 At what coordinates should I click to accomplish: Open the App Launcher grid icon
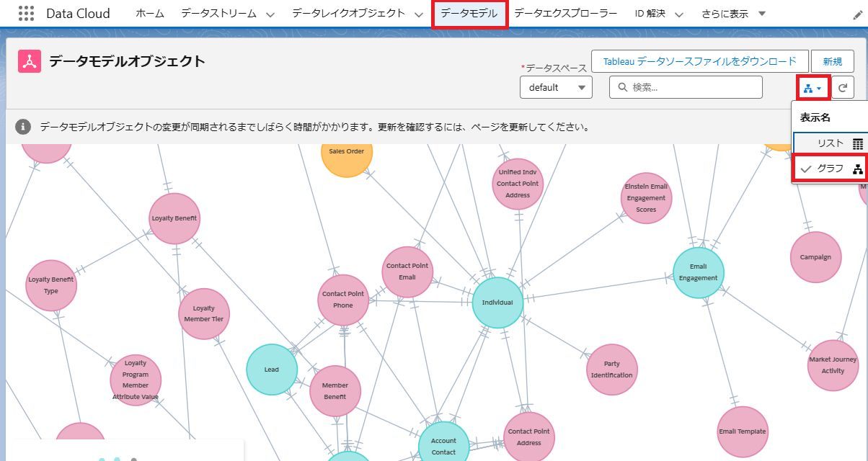pyautogui.click(x=26, y=13)
